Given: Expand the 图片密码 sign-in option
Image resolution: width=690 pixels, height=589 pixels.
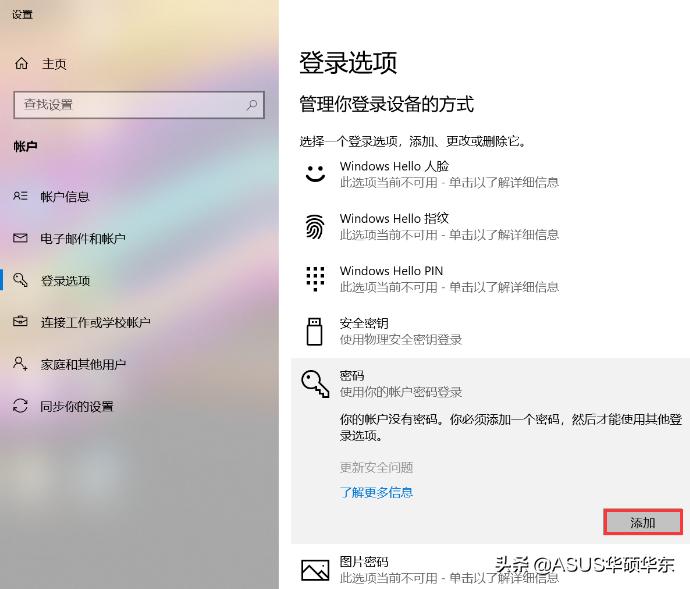Looking at the screenshot, I should pos(490,569).
